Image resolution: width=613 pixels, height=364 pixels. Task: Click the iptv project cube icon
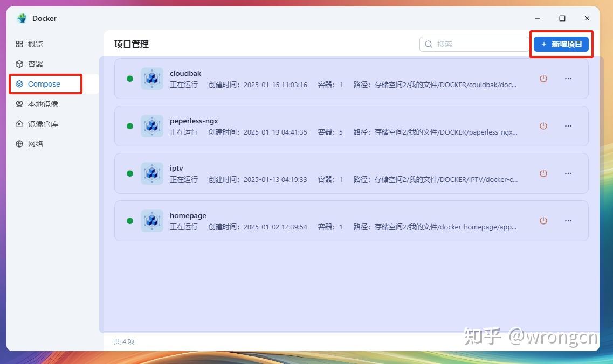[x=152, y=173]
